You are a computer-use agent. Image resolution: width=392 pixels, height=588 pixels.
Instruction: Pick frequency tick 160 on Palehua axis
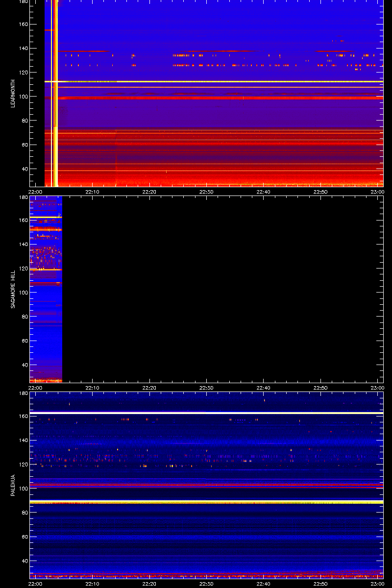click(23, 416)
